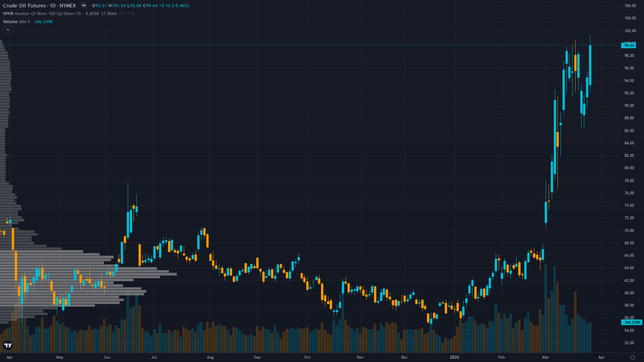Image resolution: width=644 pixels, height=362 pixels.
Task: Click the Oct label on time axis
Action: click(307, 357)
